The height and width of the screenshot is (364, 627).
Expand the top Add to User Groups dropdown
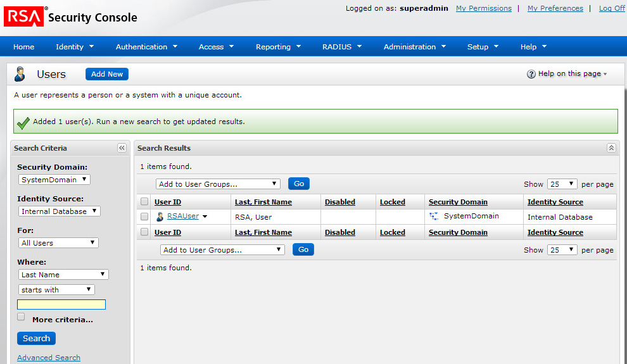point(218,184)
